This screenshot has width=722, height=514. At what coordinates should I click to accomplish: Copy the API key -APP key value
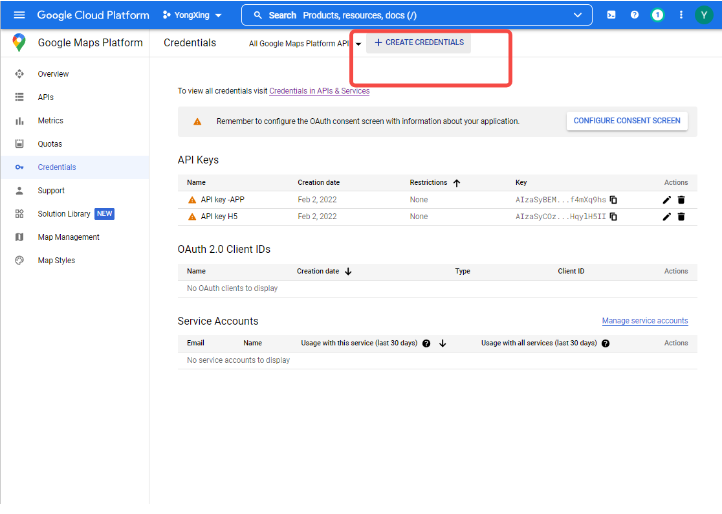pos(613,200)
